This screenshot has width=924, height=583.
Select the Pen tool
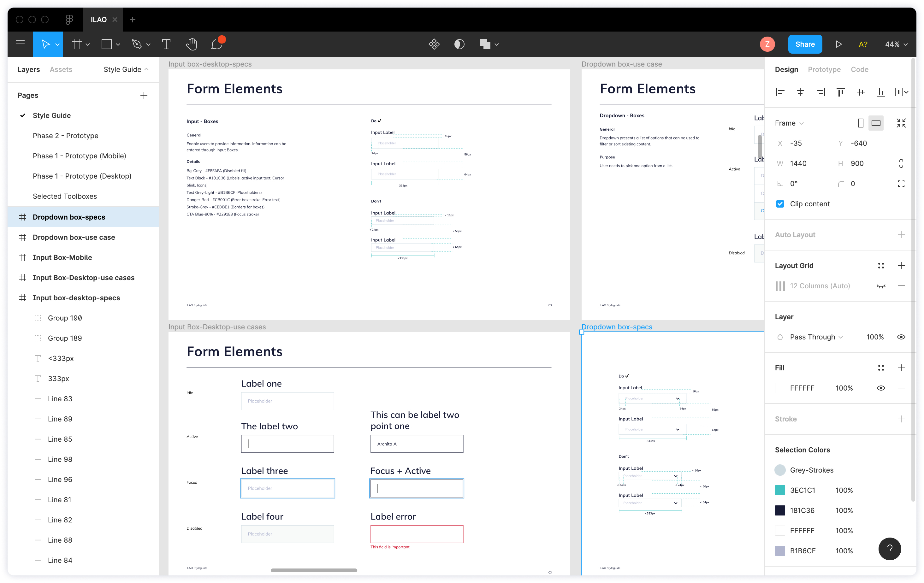[137, 44]
